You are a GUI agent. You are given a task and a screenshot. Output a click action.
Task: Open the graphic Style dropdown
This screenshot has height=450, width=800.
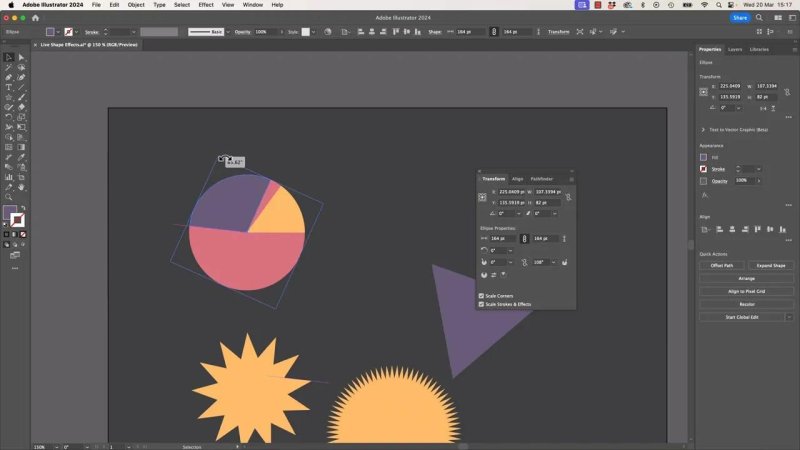pyautogui.click(x=313, y=32)
